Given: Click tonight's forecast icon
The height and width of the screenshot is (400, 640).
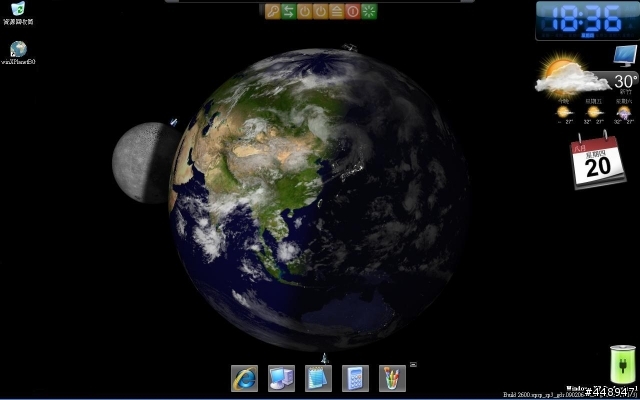Looking at the screenshot, I should pyautogui.click(x=564, y=111).
